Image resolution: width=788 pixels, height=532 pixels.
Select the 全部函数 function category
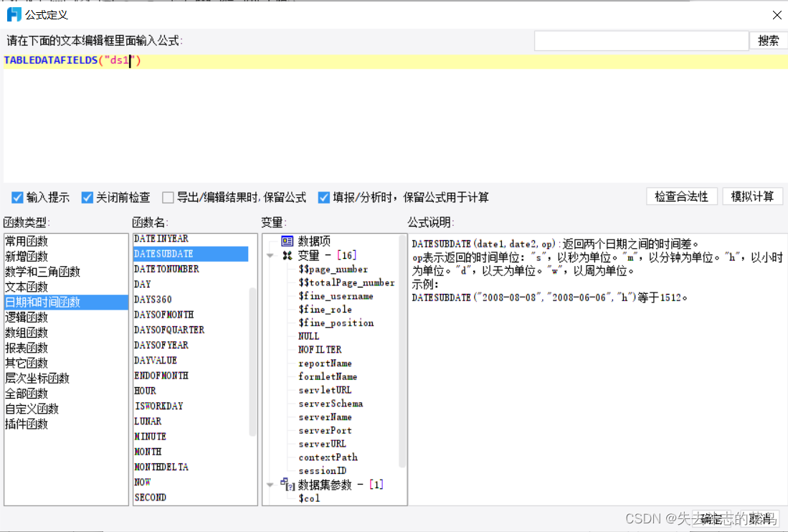pyautogui.click(x=26, y=393)
